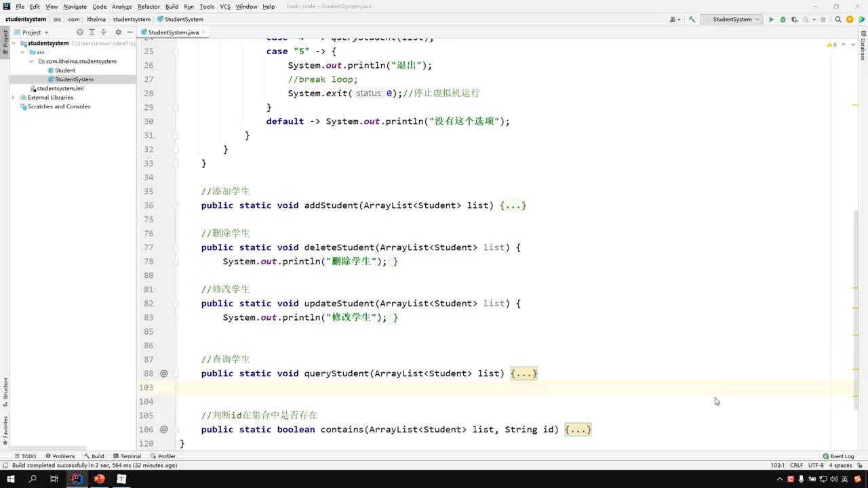Click the colorful JetBrains toolbox icon

[x=860, y=20]
